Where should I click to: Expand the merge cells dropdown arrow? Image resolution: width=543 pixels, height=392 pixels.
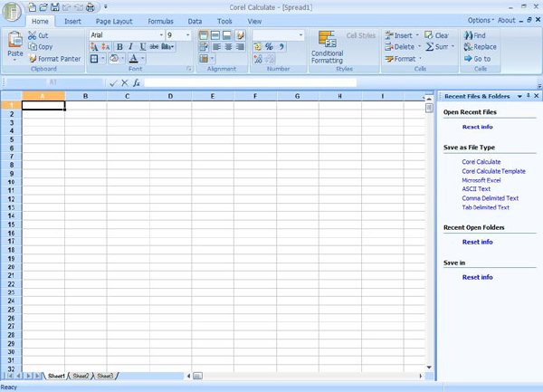coord(212,59)
